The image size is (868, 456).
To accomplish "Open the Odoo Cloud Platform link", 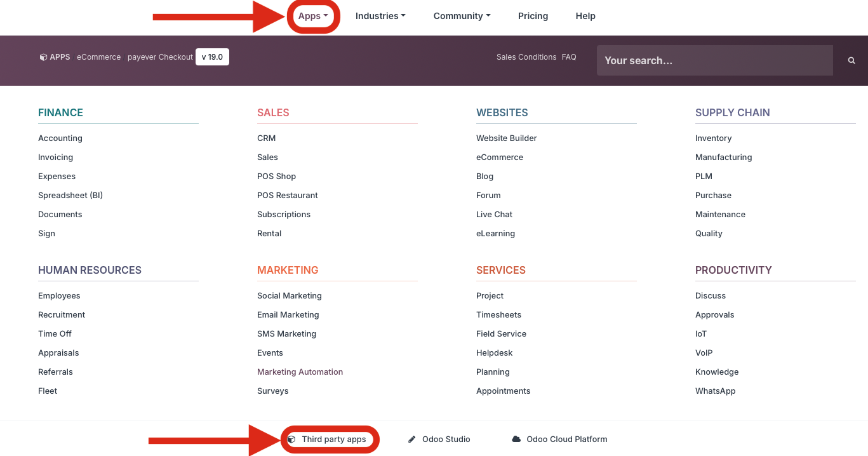I will point(567,439).
